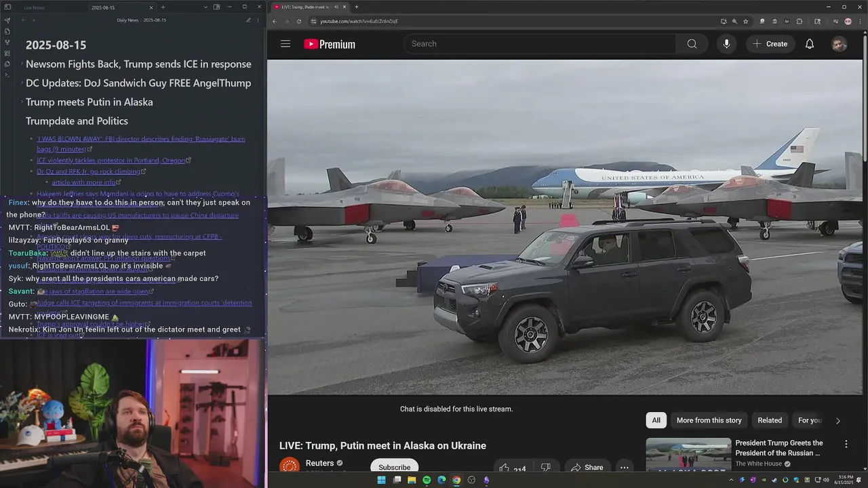This screenshot has height=488, width=868.
Task: Open Chrome extensions puzzle icon
Action: pos(799,21)
